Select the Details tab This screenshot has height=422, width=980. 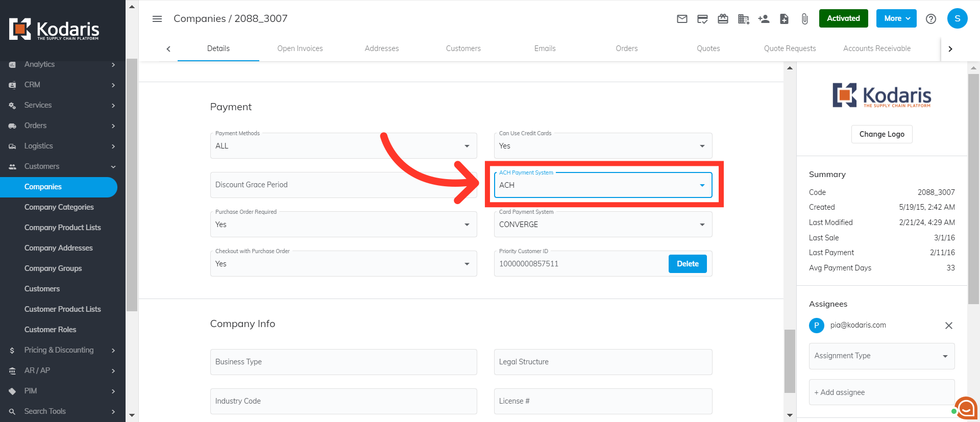coord(218,48)
